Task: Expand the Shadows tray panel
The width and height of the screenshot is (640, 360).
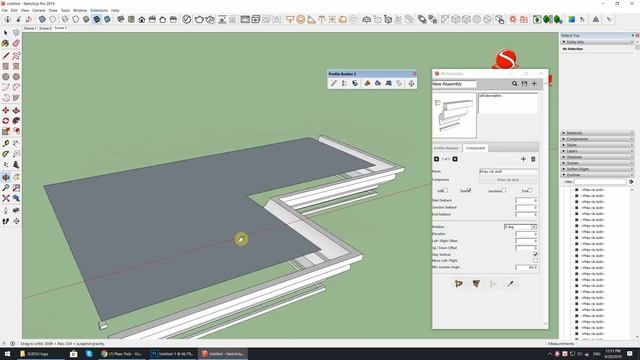Action: coord(597,157)
